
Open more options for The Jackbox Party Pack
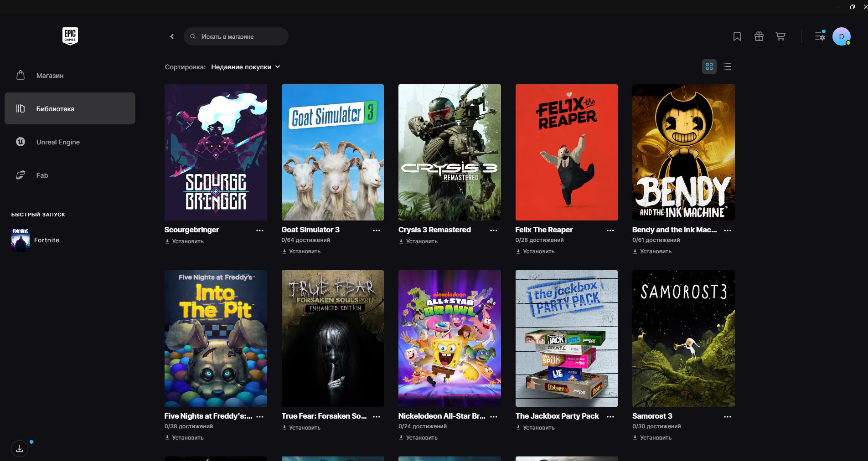(610, 417)
